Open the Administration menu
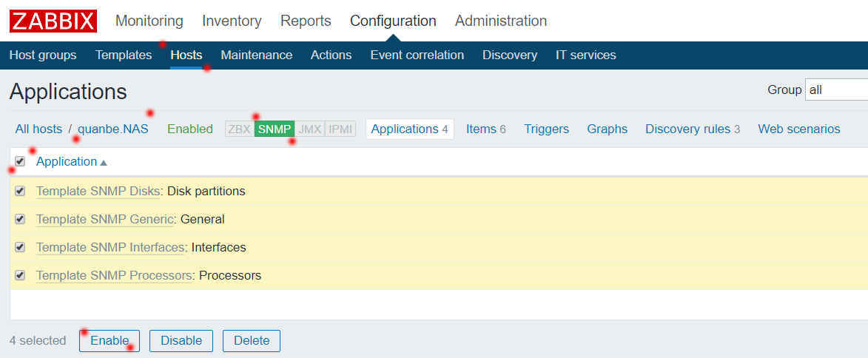Screen dimensions: 868x358 (x=501, y=21)
